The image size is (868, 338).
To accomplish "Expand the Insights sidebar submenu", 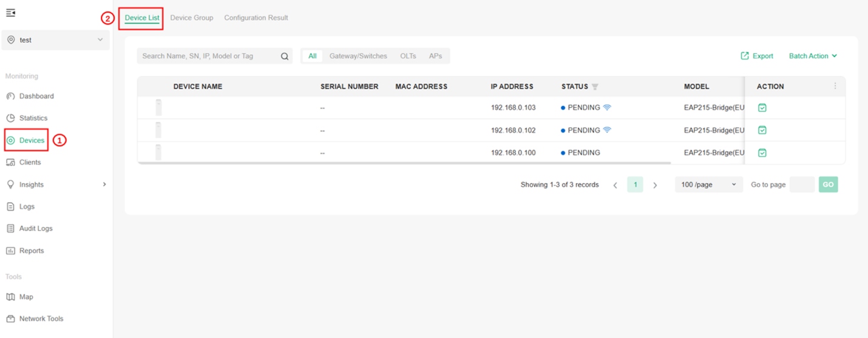I will 104,184.
